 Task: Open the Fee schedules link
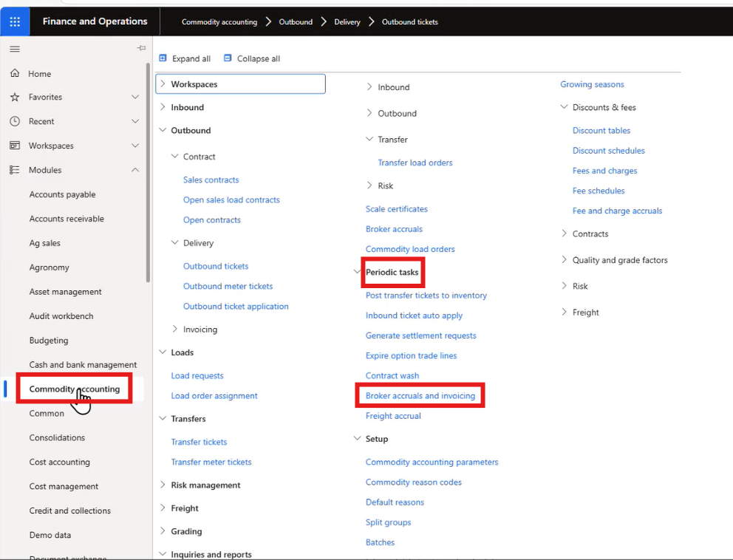click(x=599, y=191)
